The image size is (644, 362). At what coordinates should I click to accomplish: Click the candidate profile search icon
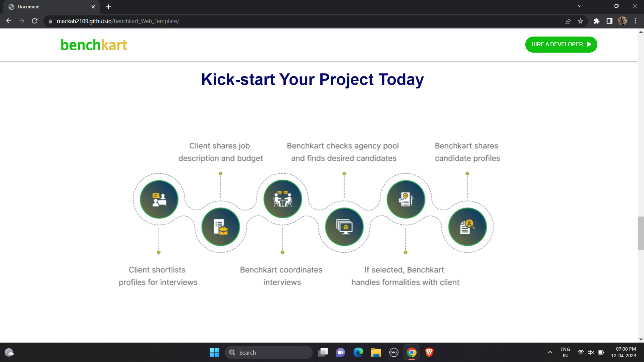468,227
